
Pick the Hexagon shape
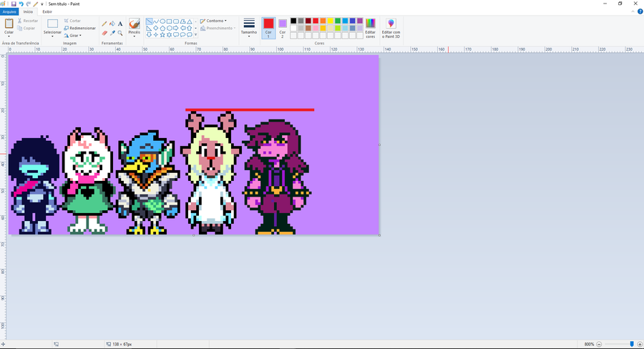tap(169, 28)
